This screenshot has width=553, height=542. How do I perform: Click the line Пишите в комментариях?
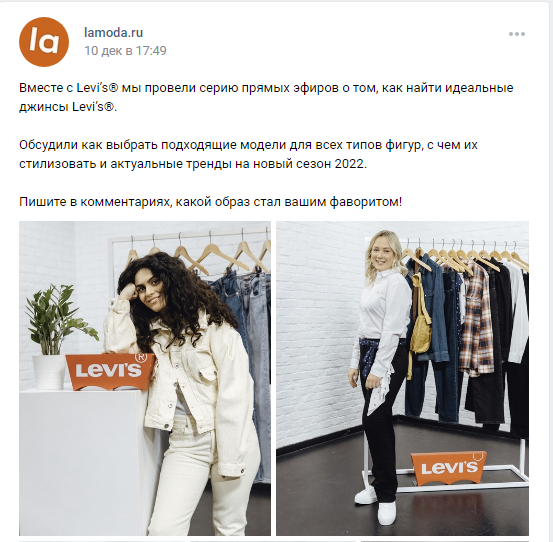(211, 202)
